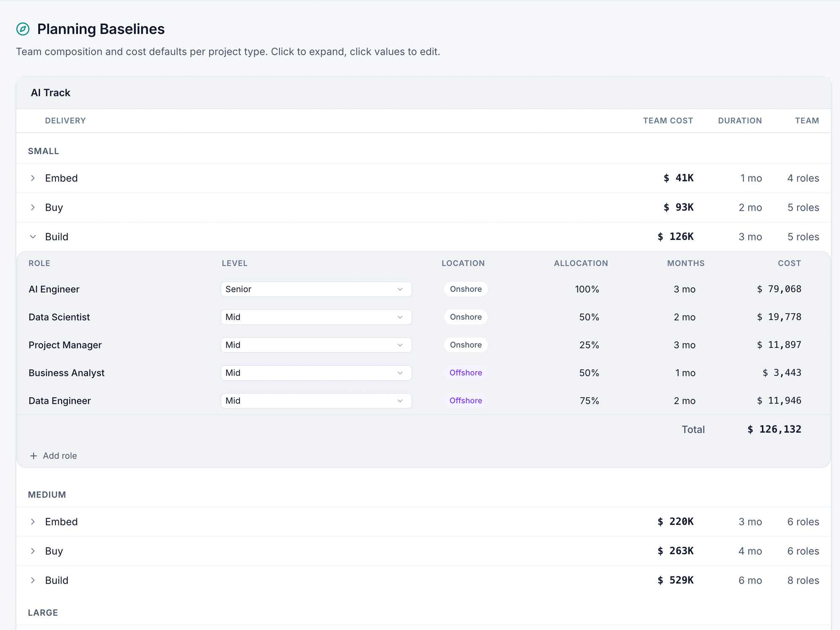Open the Project Manager level dropdown

(x=316, y=345)
